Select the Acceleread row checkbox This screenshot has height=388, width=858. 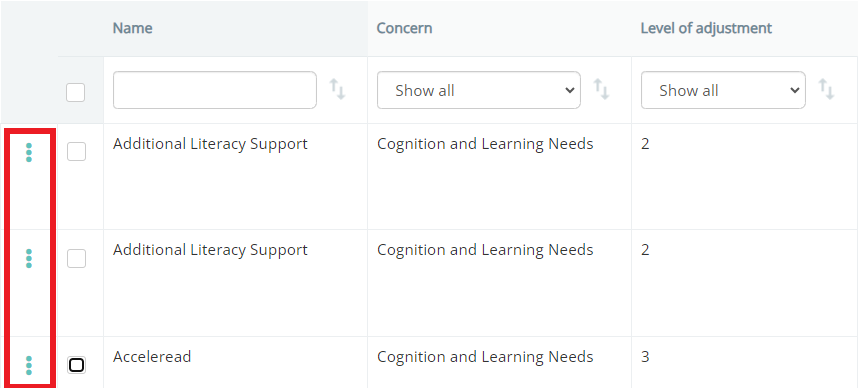(77, 365)
